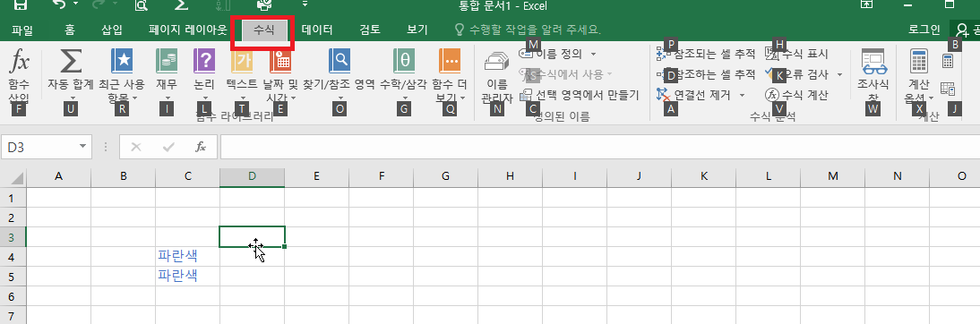Image resolution: width=980 pixels, height=324 pixels.
Task: Open the Name Manager icon
Action: pos(497,63)
